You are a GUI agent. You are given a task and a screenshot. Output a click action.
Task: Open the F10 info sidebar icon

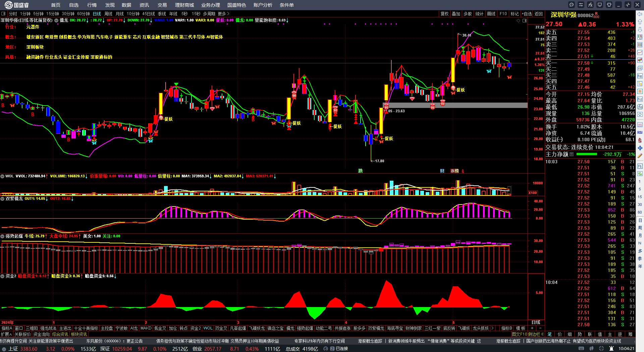coord(640,76)
